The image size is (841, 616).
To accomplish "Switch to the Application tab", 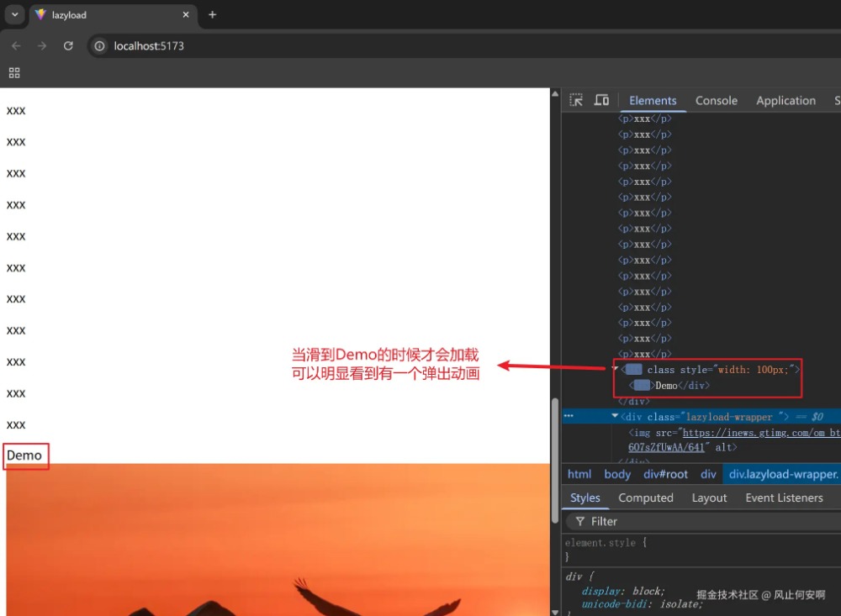I will 785,100.
